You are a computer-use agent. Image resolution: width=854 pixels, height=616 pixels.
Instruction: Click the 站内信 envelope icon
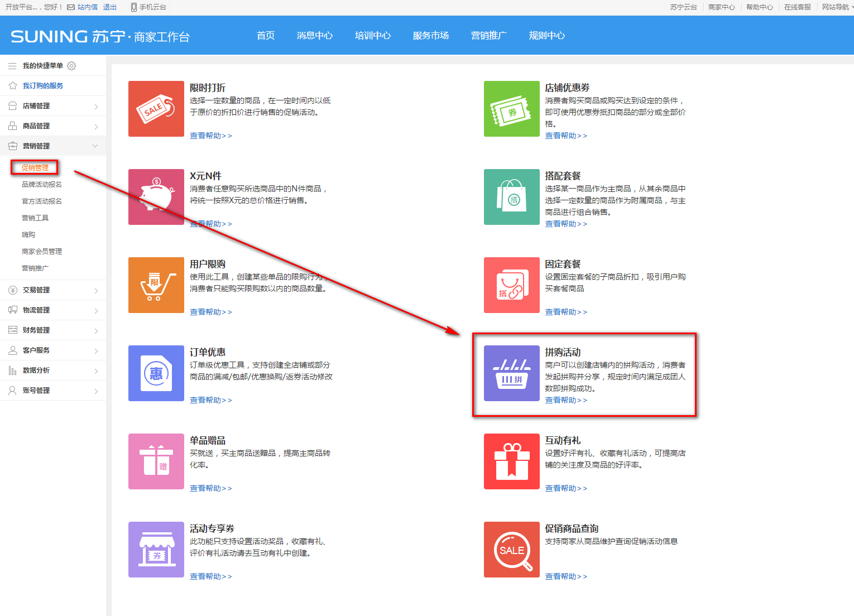pos(71,7)
